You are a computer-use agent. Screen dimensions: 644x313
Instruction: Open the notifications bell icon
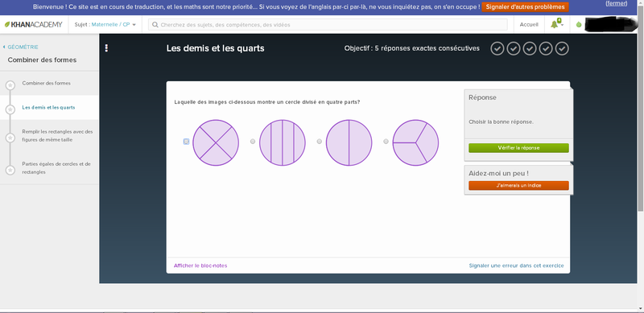(555, 25)
